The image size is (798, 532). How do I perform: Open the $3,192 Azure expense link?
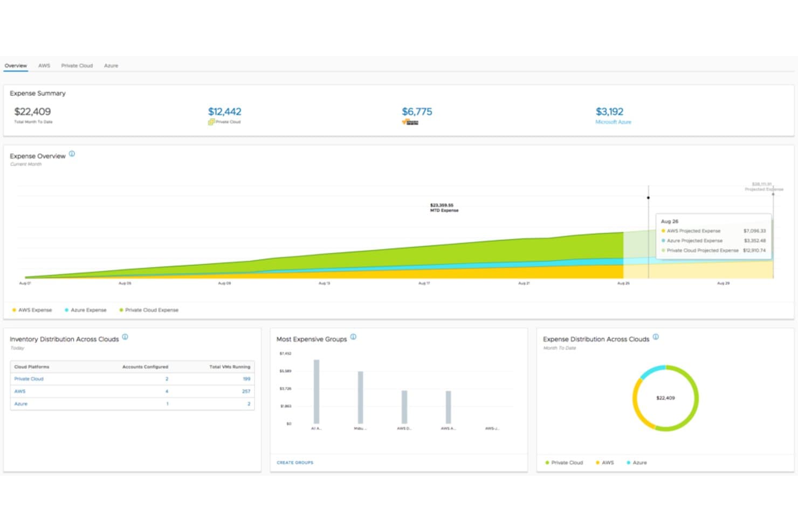(x=609, y=112)
